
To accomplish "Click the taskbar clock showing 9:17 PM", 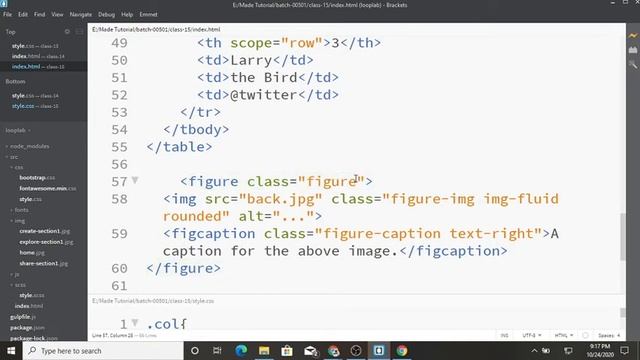I will click(x=600, y=351).
